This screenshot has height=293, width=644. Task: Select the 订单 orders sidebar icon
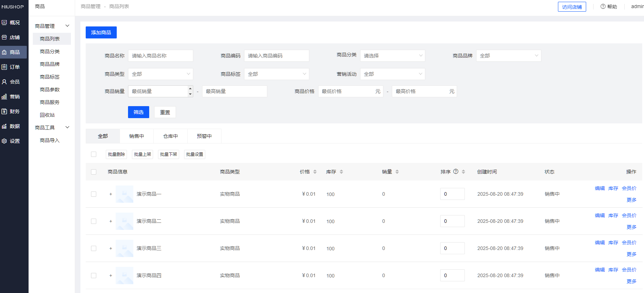4,67
